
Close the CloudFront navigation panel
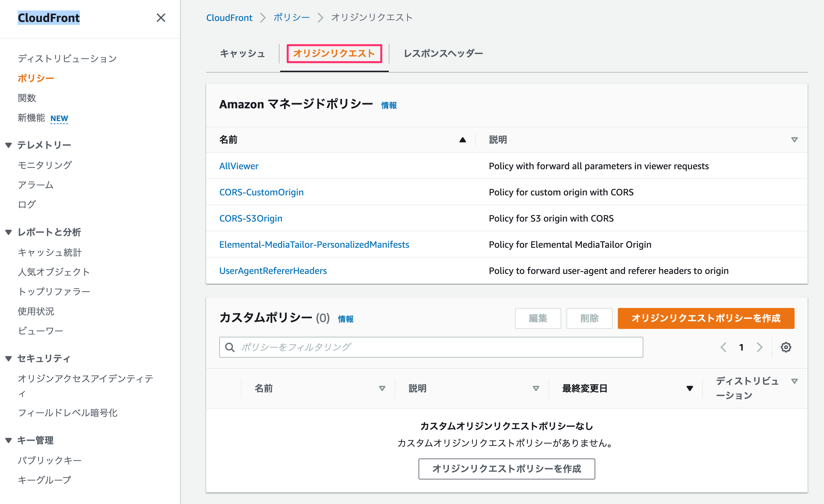pyautogui.click(x=161, y=18)
